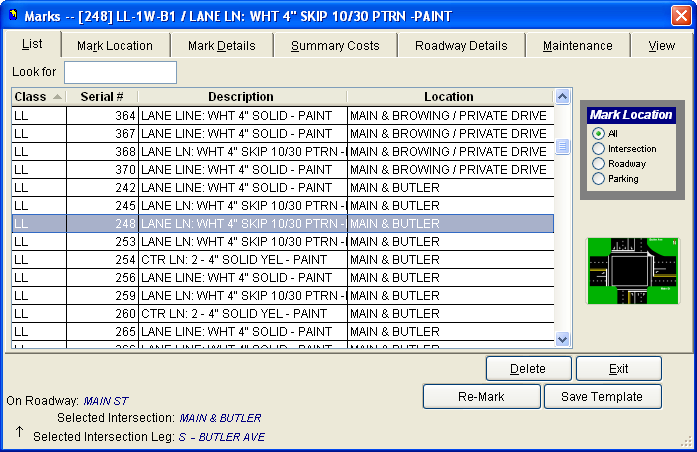The width and height of the screenshot is (697, 452).
Task: Click the list scroll down arrow
Action: point(562,340)
